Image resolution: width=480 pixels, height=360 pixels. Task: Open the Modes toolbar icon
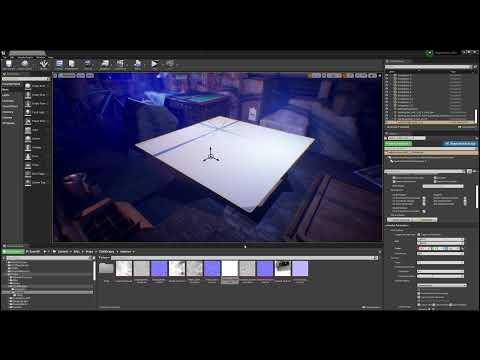click(43, 64)
